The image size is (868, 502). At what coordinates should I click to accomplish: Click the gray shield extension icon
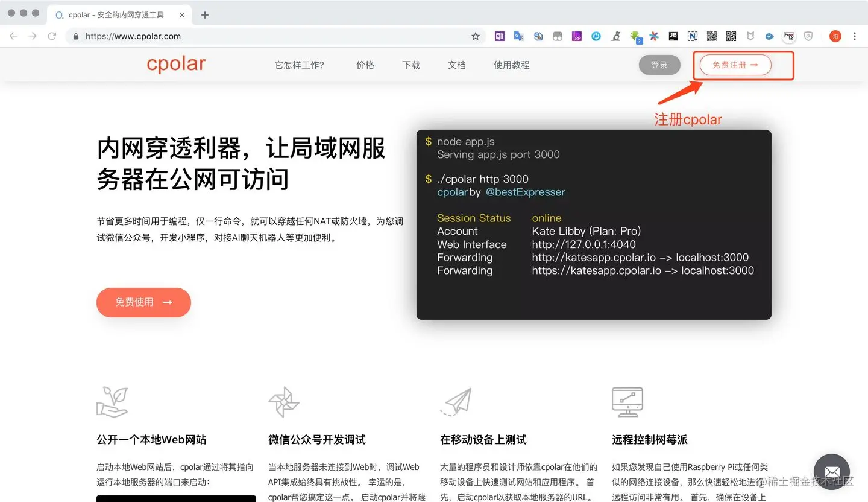[808, 36]
